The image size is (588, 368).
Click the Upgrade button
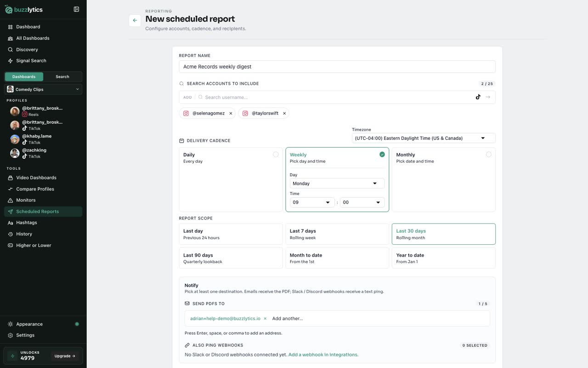point(65,356)
